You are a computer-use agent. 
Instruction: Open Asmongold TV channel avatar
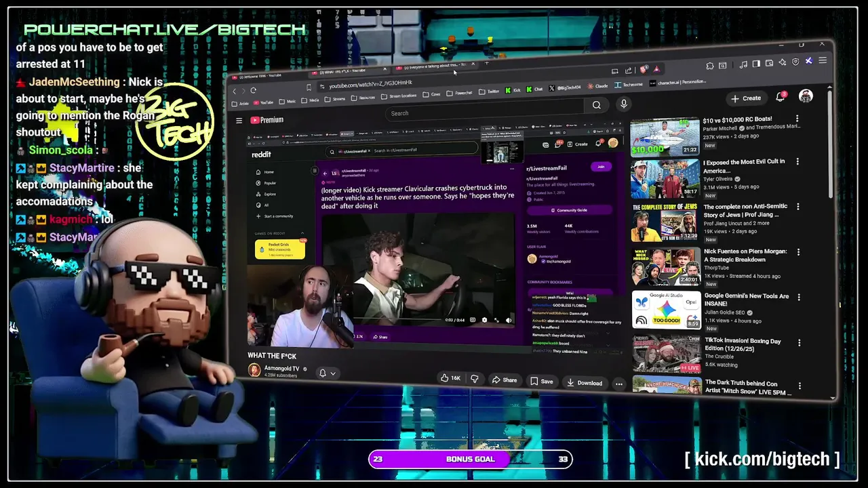pos(254,370)
